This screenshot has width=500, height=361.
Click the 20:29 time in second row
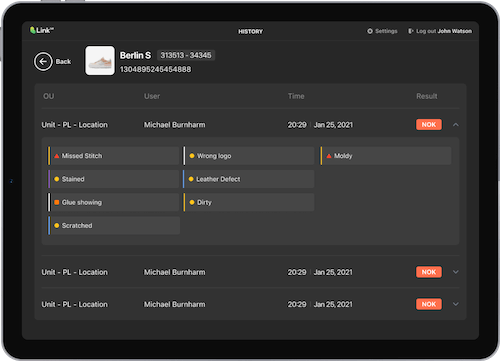pyautogui.click(x=297, y=272)
